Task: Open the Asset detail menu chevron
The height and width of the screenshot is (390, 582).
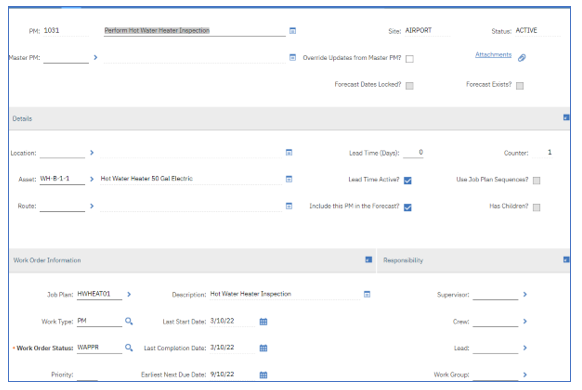Action: [x=92, y=179]
